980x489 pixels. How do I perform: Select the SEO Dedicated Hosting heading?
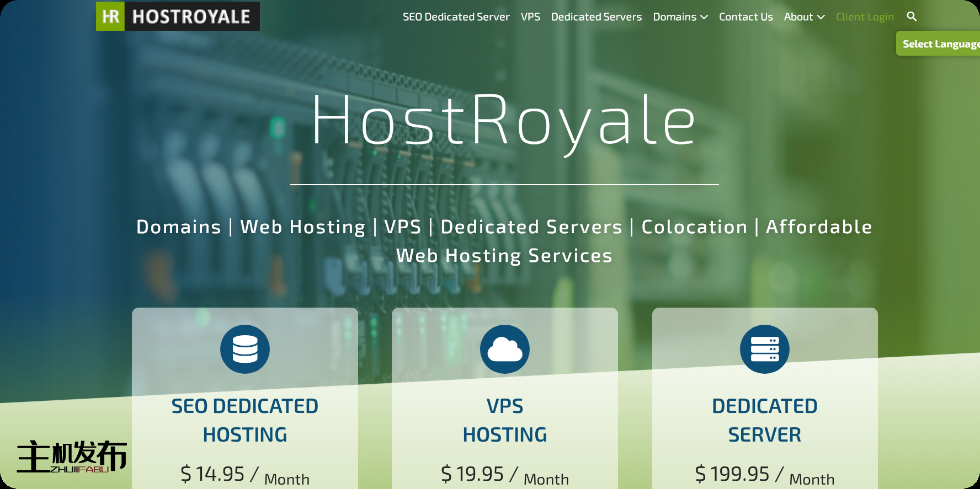tap(245, 420)
